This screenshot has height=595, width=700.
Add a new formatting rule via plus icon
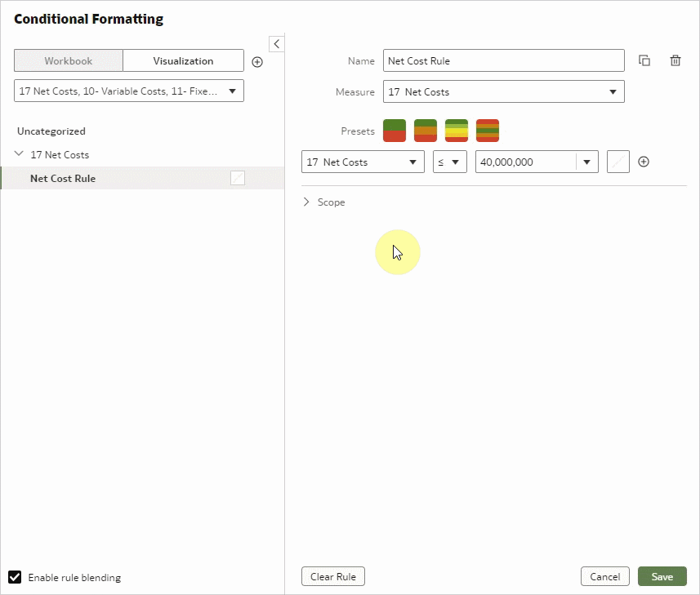tap(257, 60)
